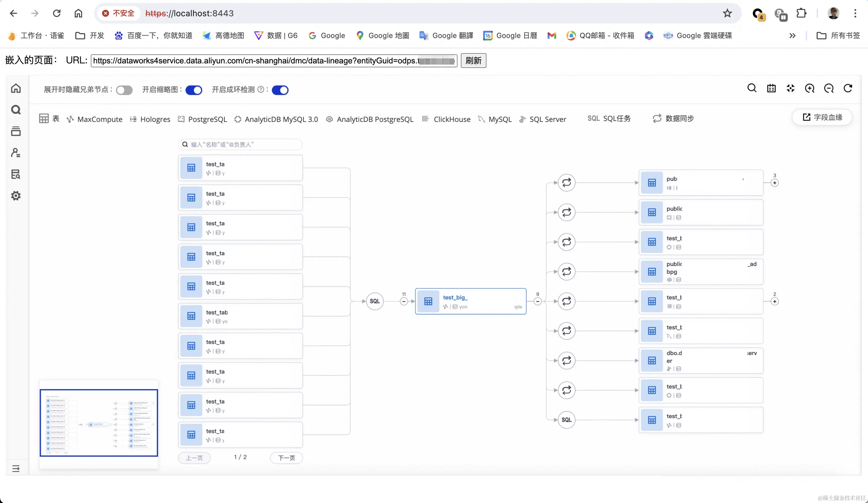
Task: Click the search magnifier in lineage toolbar
Action: [752, 88]
